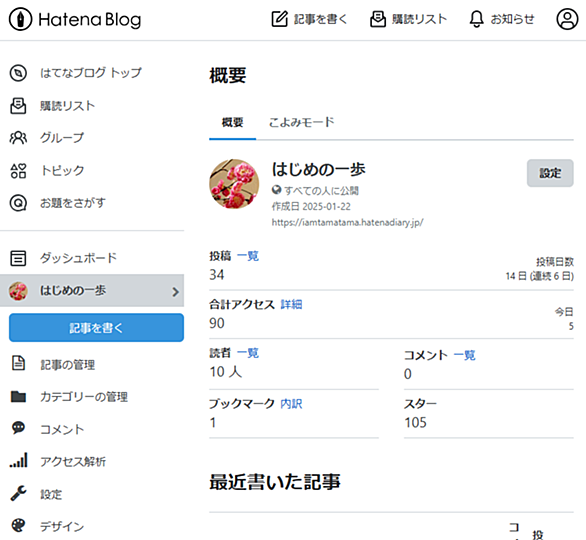
Task: Click the Hatena Blog pen logo icon
Action: [x=20, y=19]
